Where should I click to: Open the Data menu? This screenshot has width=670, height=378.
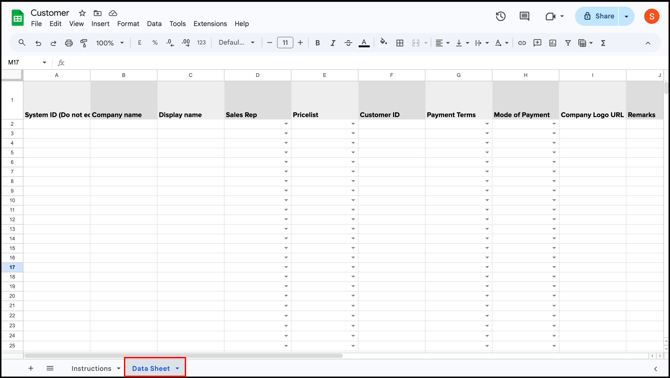(154, 23)
